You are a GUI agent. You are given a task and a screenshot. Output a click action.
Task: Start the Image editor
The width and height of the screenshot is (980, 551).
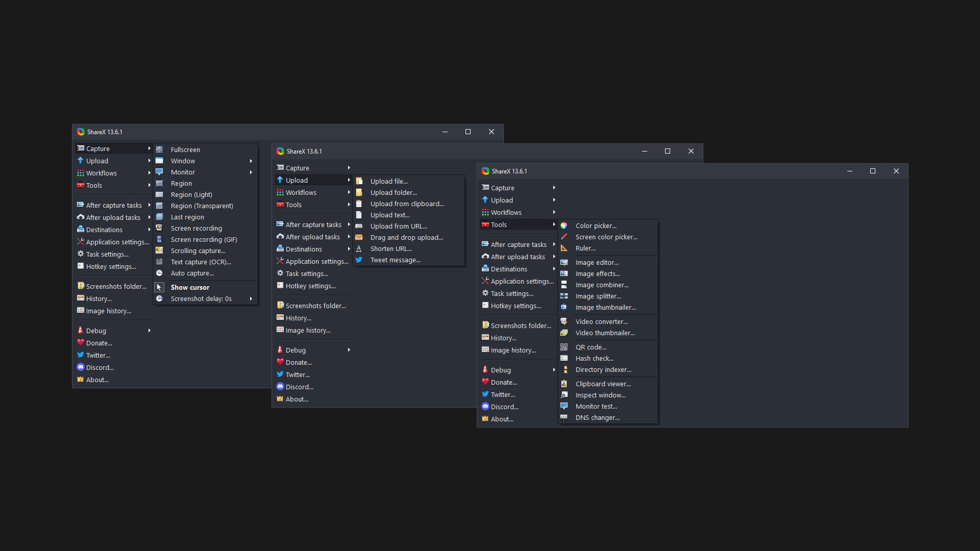pyautogui.click(x=596, y=262)
